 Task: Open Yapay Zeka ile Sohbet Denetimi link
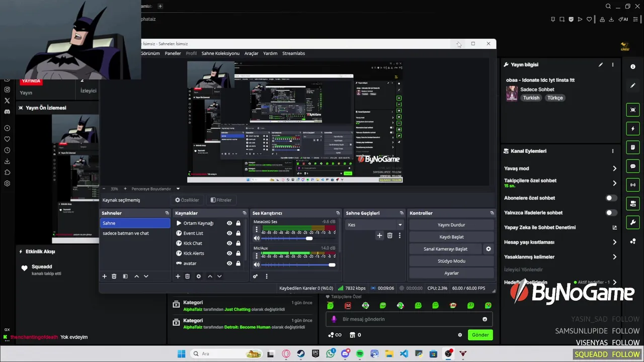click(614, 228)
